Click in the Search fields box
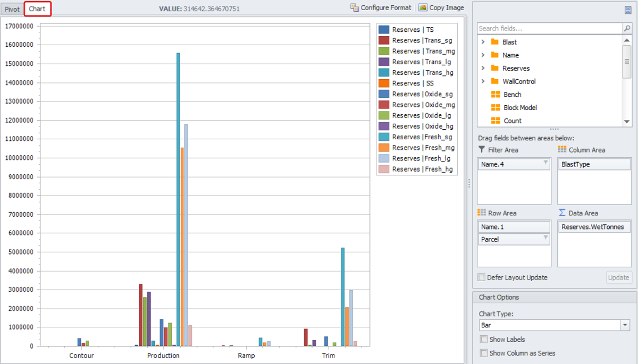Viewport: 638px width, 364px height. 549,28
